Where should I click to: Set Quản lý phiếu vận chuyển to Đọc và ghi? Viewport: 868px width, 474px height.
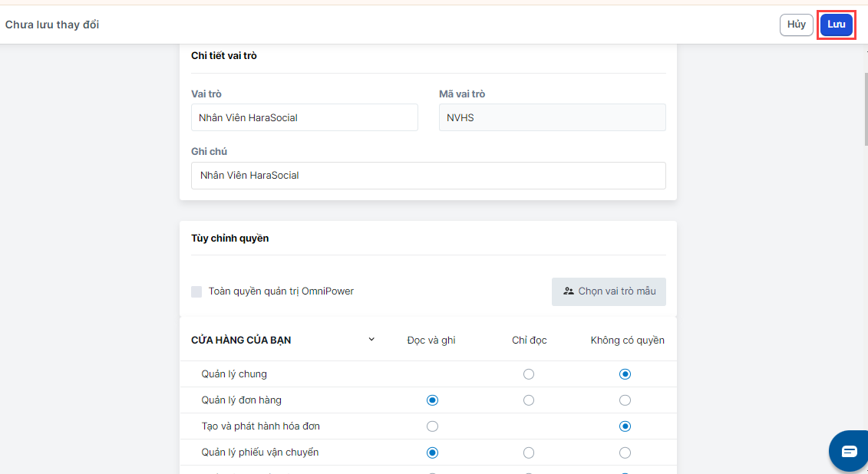click(432, 453)
